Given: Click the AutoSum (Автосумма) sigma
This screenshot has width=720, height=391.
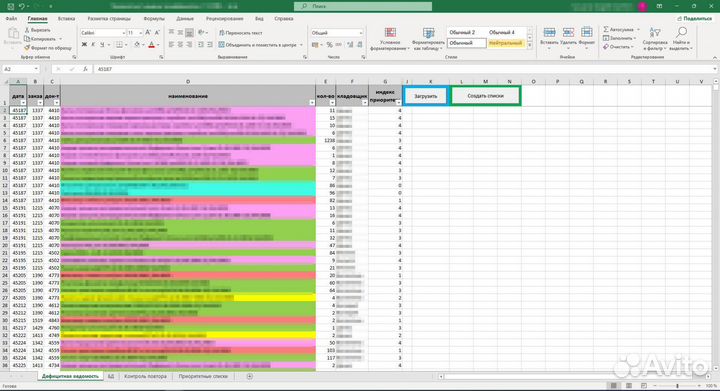Looking at the screenshot, I should [x=606, y=29].
